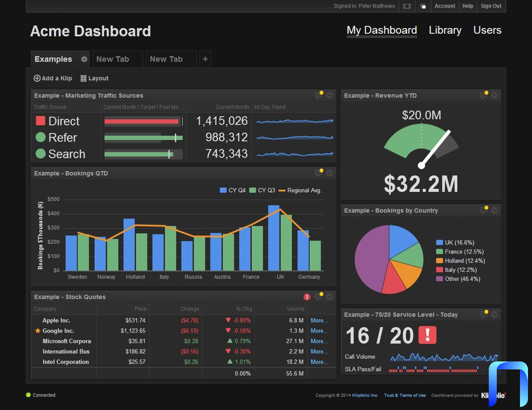Screen dimensions: 532x410
Task: Click the Volume column header in Stock Quotes
Action: (295, 309)
